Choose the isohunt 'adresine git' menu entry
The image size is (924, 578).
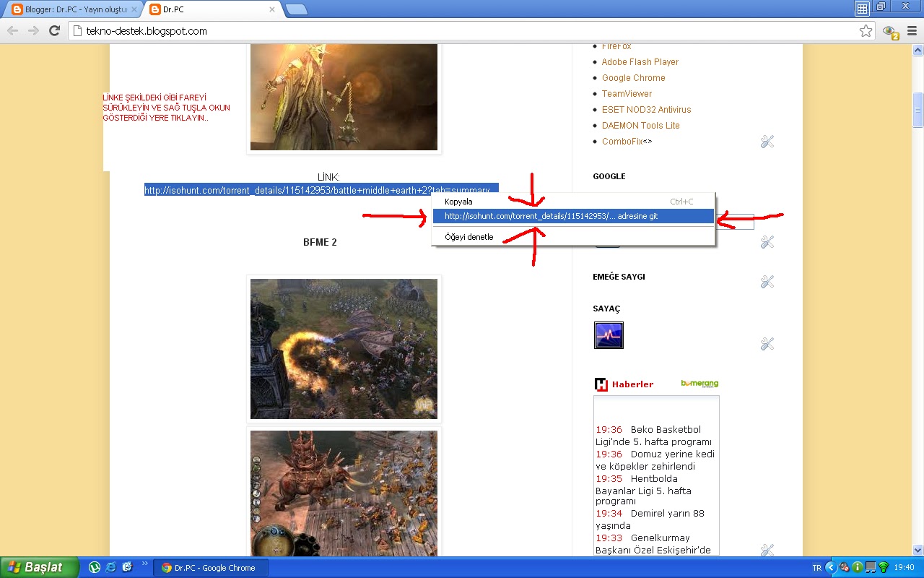573,216
